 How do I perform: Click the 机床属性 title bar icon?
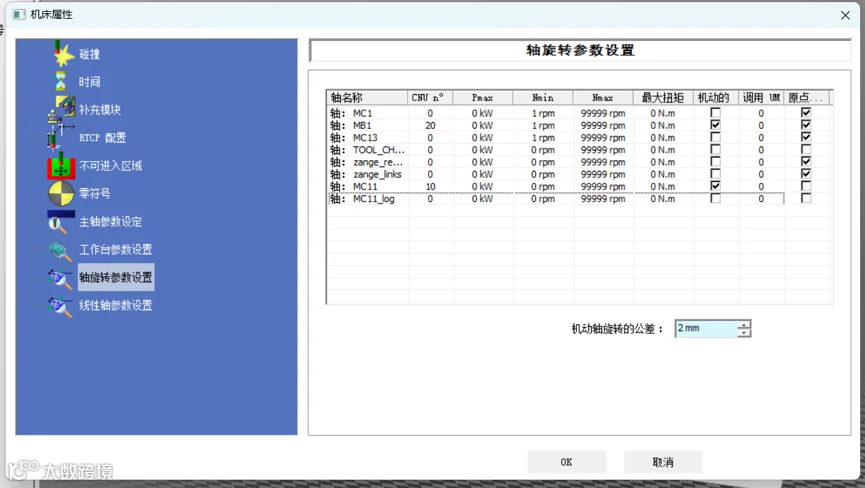(x=19, y=14)
